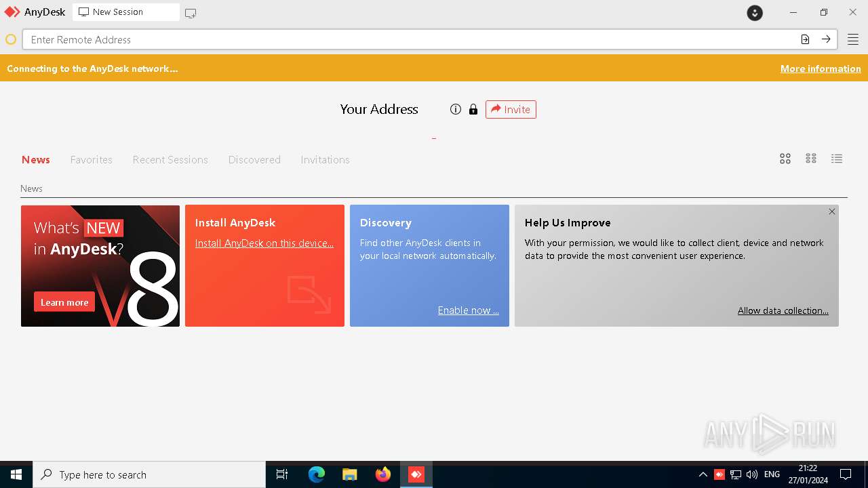Click the Connecting to the AnyDesk network message

tap(92, 68)
